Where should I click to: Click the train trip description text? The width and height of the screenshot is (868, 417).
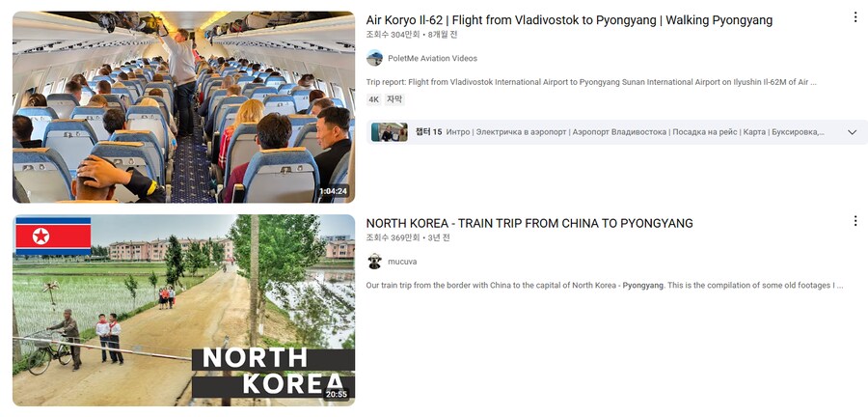coord(605,286)
